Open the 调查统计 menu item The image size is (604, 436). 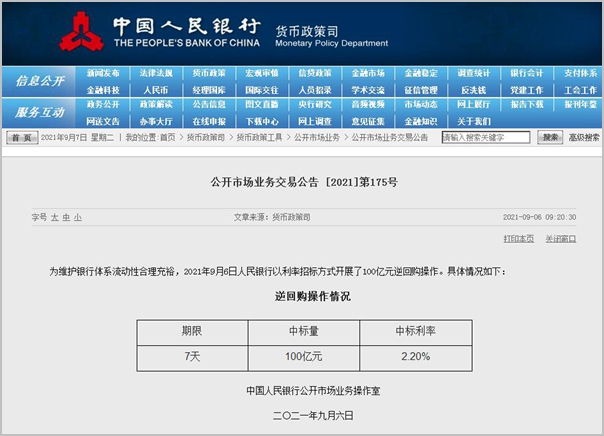pyautogui.click(x=473, y=73)
